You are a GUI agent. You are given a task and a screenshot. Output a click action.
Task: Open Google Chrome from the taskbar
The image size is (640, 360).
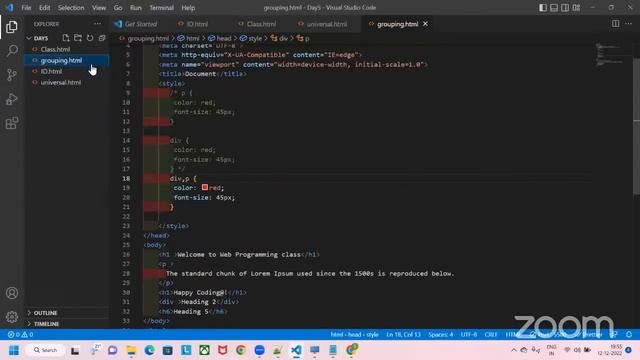click(x=241, y=350)
